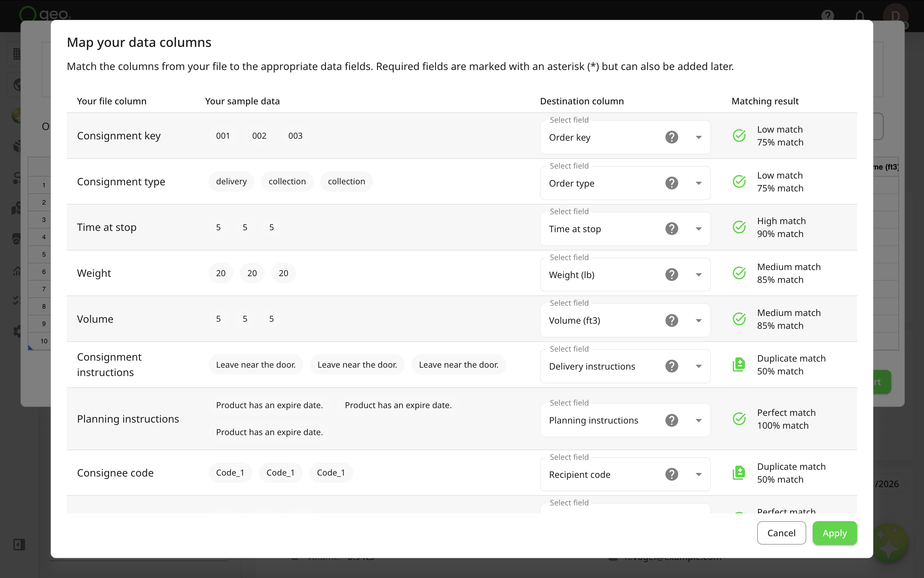Click green check icon in Time at stop row

739,227
